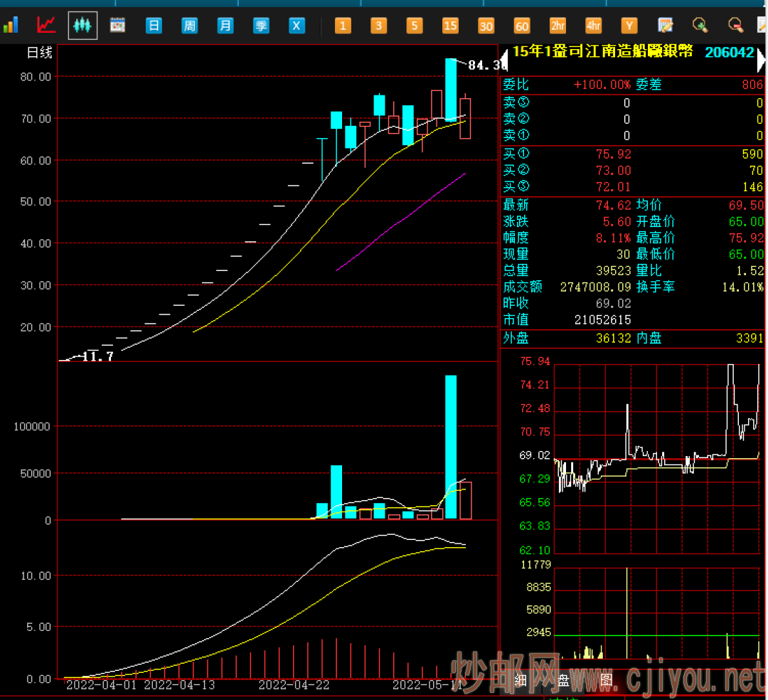The height and width of the screenshot is (700, 768).
Task: Click the colored bar chart icon
Action: click(11, 26)
